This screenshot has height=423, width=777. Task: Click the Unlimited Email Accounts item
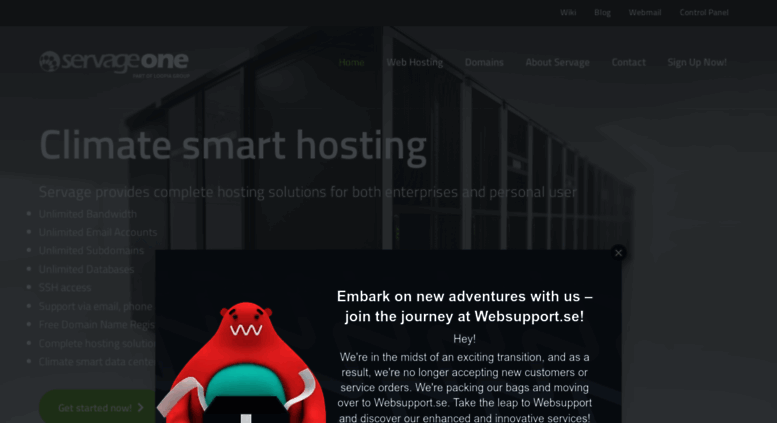point(98,232)
